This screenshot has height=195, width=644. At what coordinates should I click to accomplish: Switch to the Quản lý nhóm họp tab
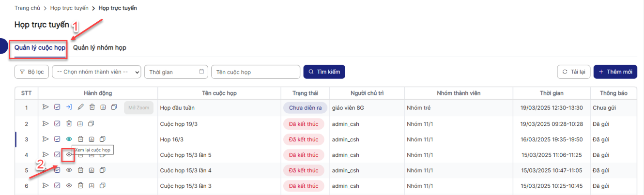[100, 47]
